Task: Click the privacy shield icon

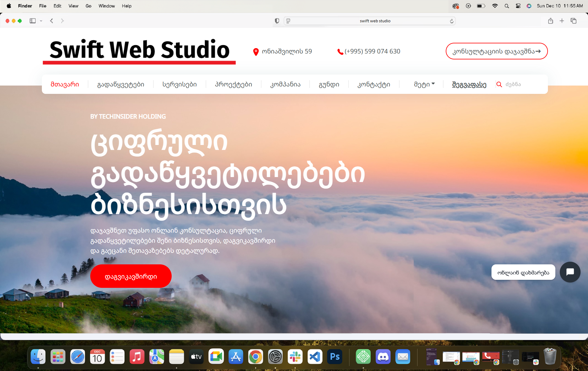Action: click(277, 21)
